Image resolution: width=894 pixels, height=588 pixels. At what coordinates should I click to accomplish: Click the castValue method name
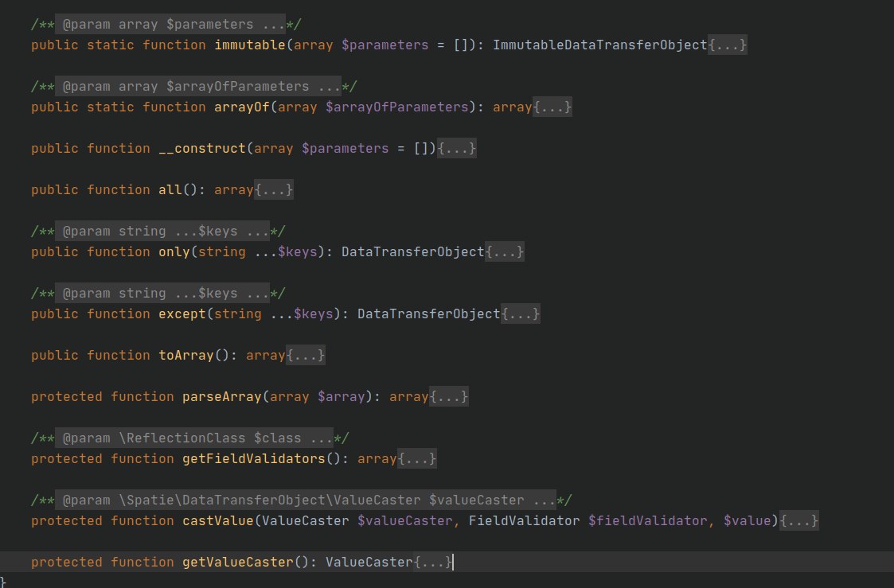[x=218, y=521]
